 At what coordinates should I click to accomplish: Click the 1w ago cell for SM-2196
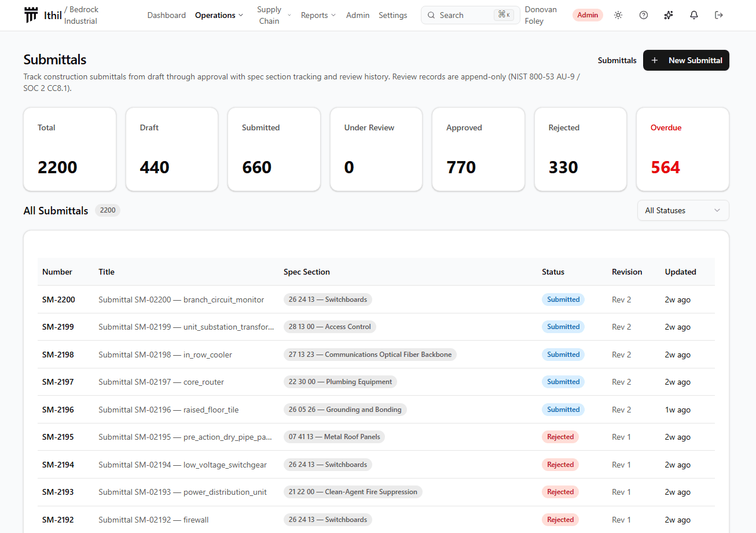678,410
